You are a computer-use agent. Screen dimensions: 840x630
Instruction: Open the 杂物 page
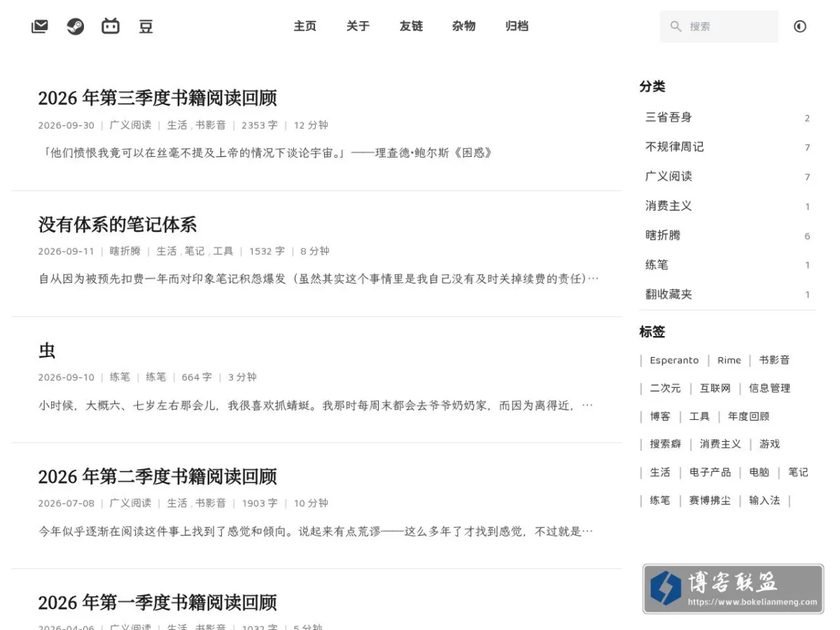[x=463, y=26]
